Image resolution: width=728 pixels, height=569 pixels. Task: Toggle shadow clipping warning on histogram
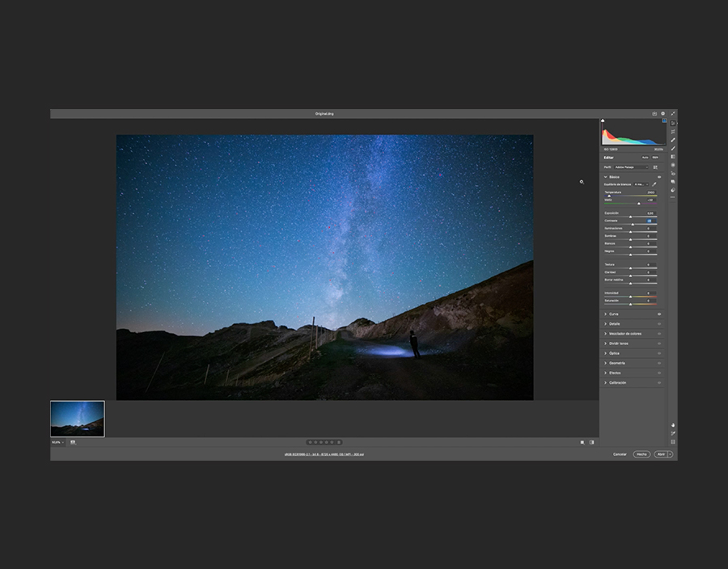pyautogui.click(x=603, y=120)
